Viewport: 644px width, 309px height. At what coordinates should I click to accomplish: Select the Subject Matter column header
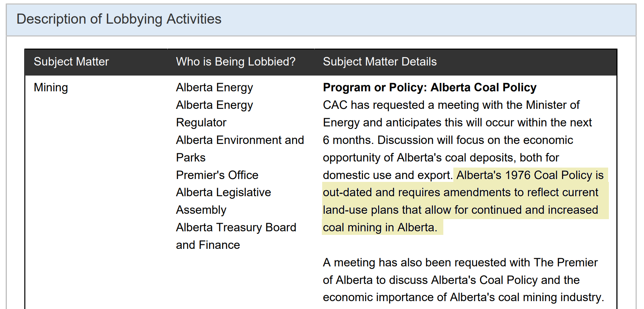point(71,62)
